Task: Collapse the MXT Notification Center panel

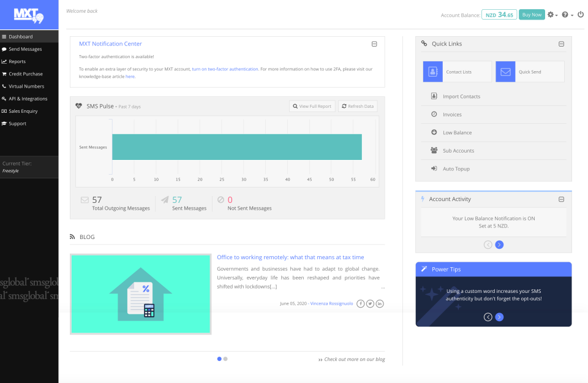Action: tap(375, 44)
